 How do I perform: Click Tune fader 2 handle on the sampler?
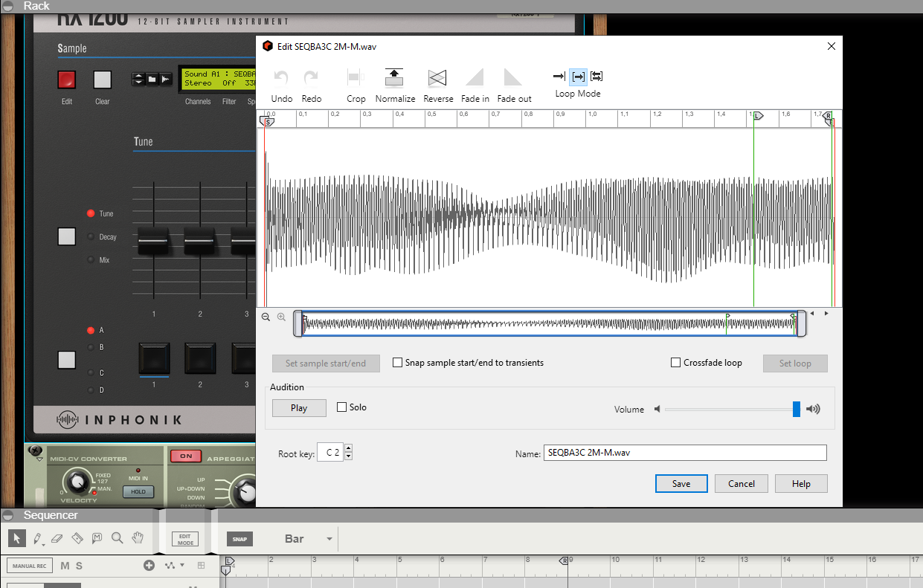(x=200, y=242)
